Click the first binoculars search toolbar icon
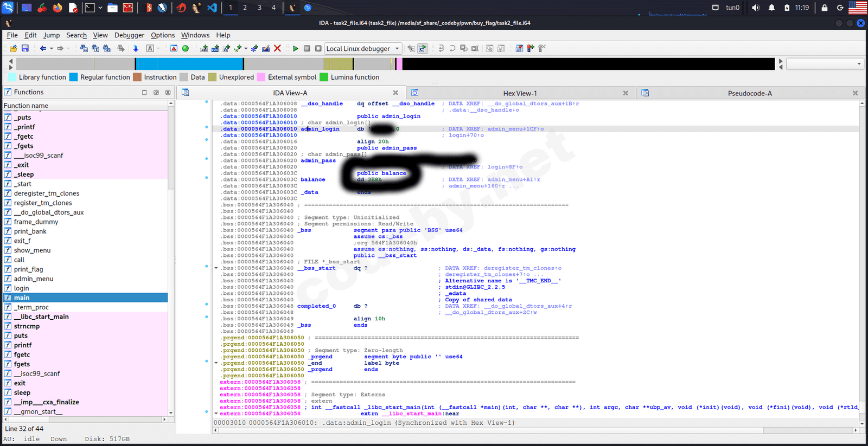 pos(84,49)
